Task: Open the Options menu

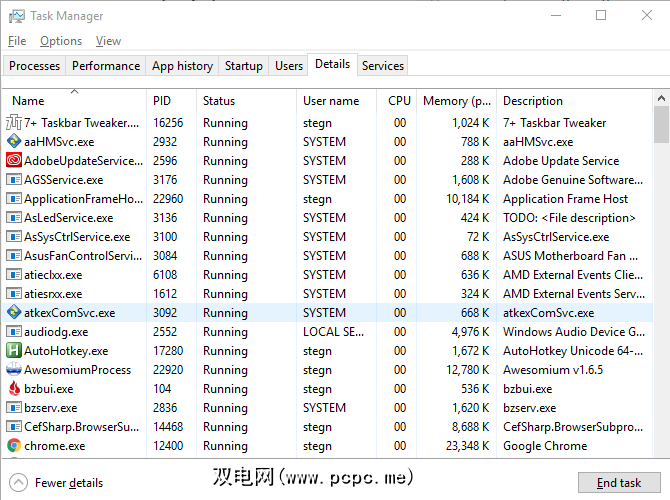Action: pyautogui.click(x=61, y=41)
